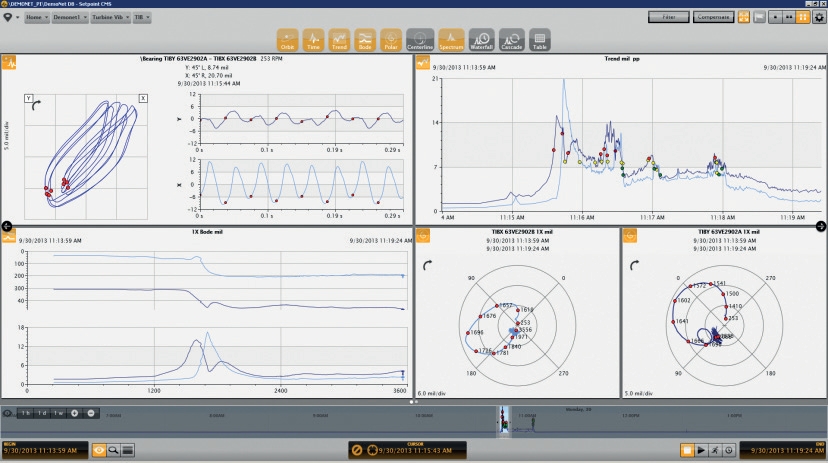The width and height of the screenshot is (828, 463).
Task: Toggle the Polar plot type
Action: pos(391,40)
